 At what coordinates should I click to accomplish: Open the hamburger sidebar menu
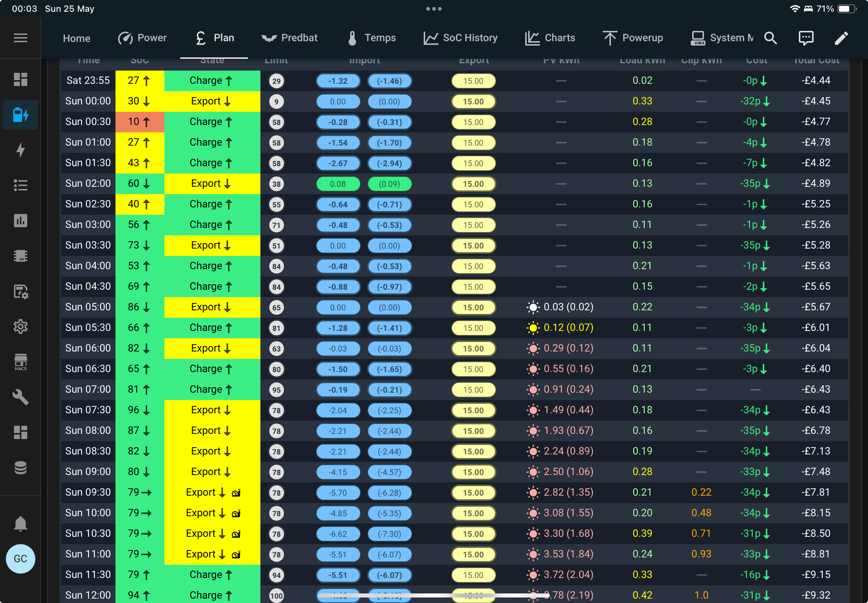20,38
